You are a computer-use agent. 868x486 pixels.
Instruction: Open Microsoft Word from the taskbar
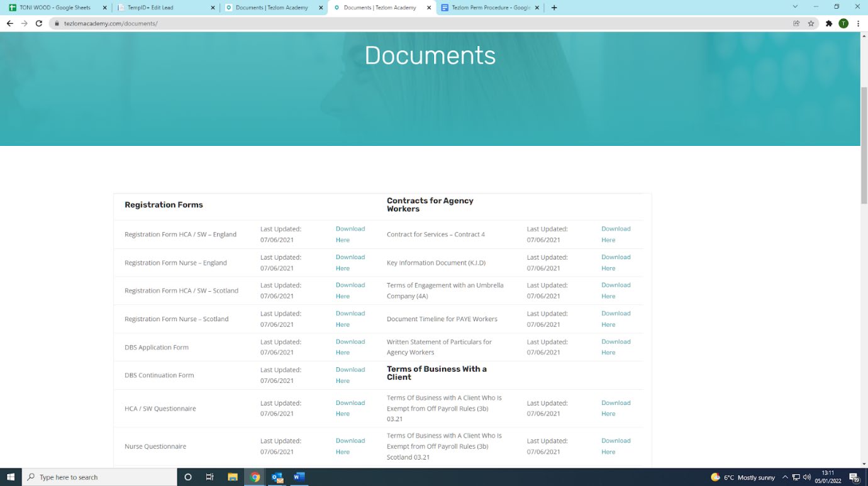[x=299, y=477]
